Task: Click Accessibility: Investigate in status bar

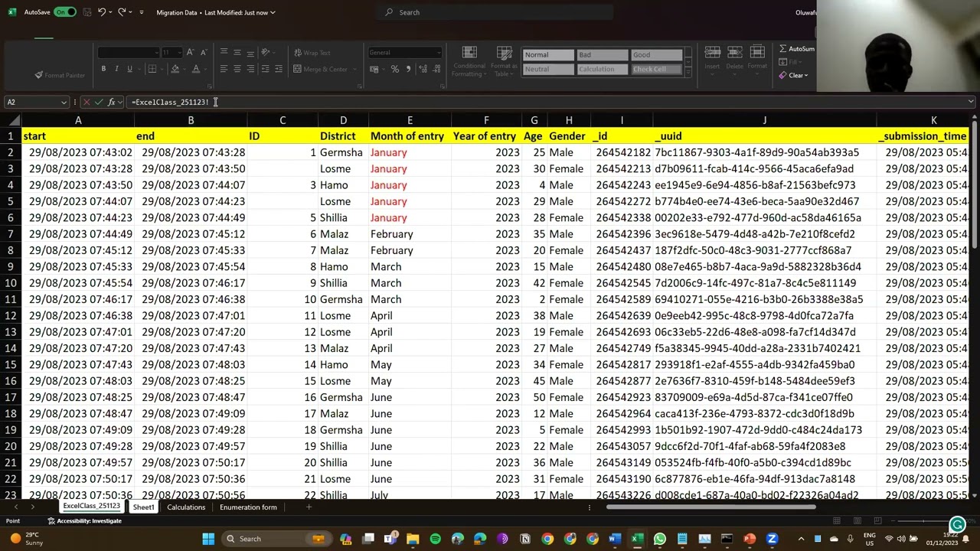Action: click(85, 521)
